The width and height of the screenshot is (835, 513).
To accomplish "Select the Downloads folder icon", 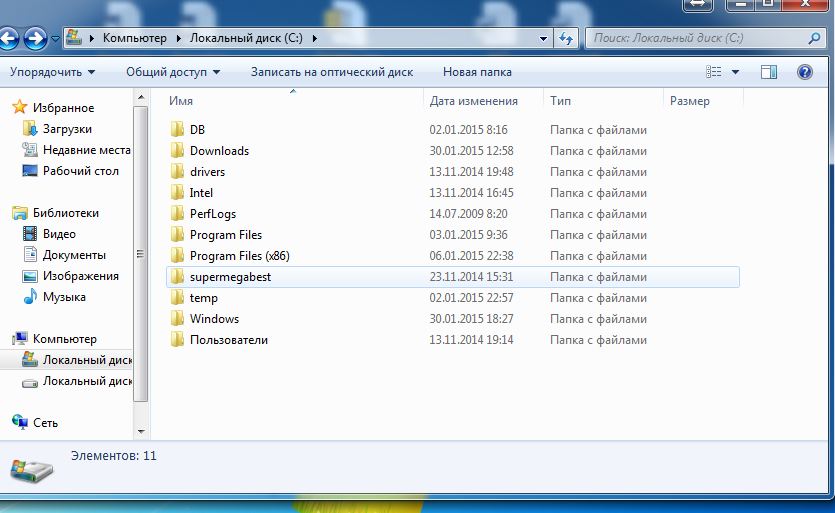I will tap(177, 151).
